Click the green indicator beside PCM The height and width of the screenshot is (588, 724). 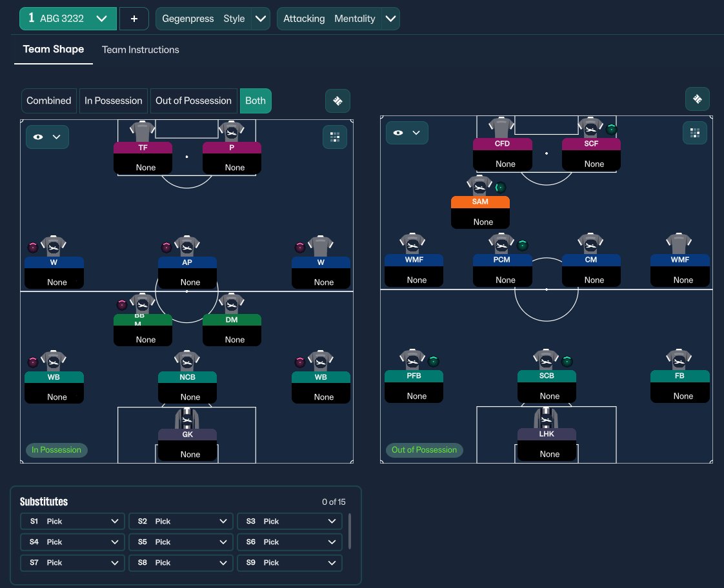(522, 246)
